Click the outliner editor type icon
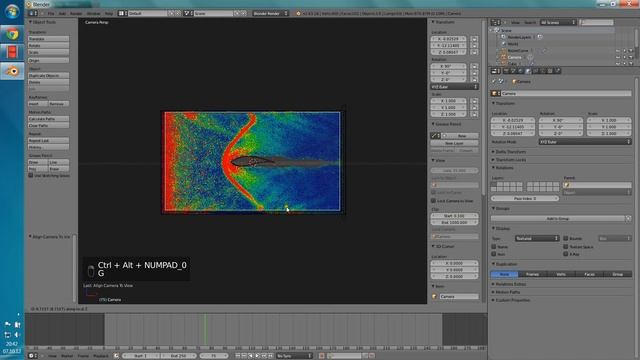The image size is (640, 360). 496,22
